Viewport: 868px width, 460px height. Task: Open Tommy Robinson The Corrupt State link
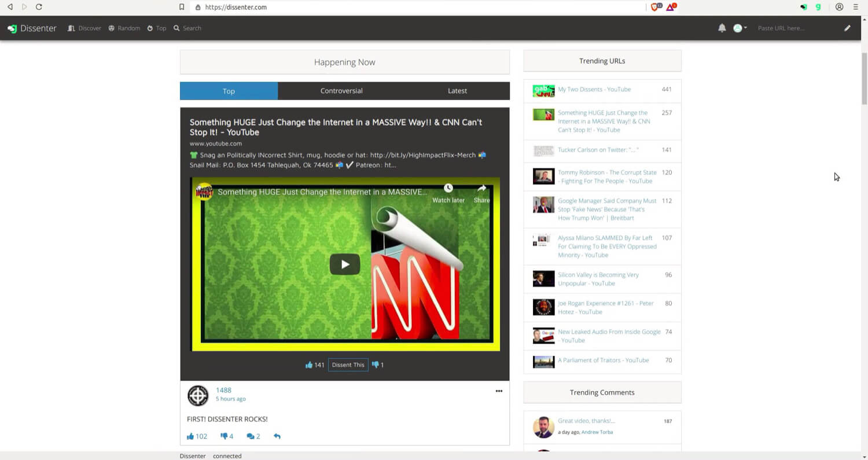coord(607,176)
